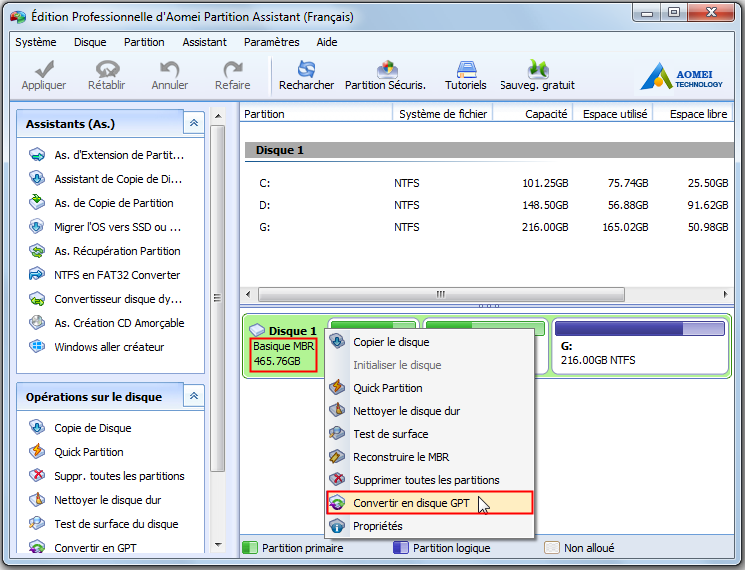Click sidebar scrollbar down arrow
745x570 pixels.
tap(218, 545)
